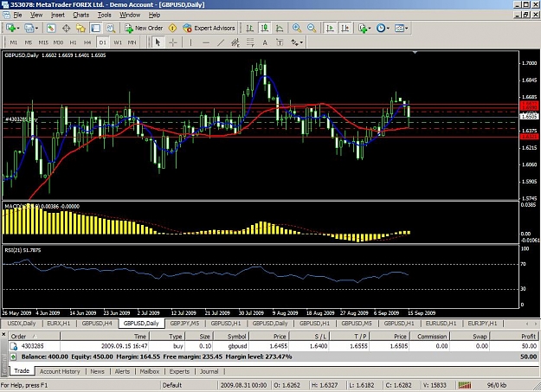Open the Account History tab
The height and width of the screenshot is (392, 541).
(x=60, y=371)
